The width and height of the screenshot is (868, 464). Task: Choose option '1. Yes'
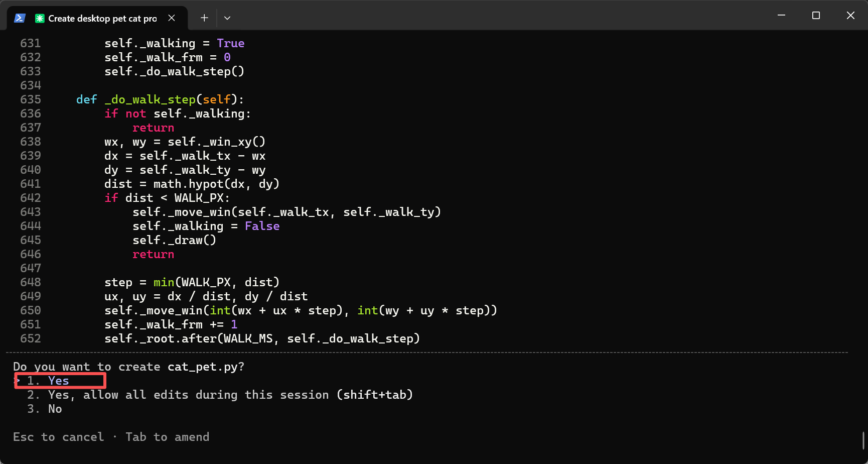(x=48, y=381)
